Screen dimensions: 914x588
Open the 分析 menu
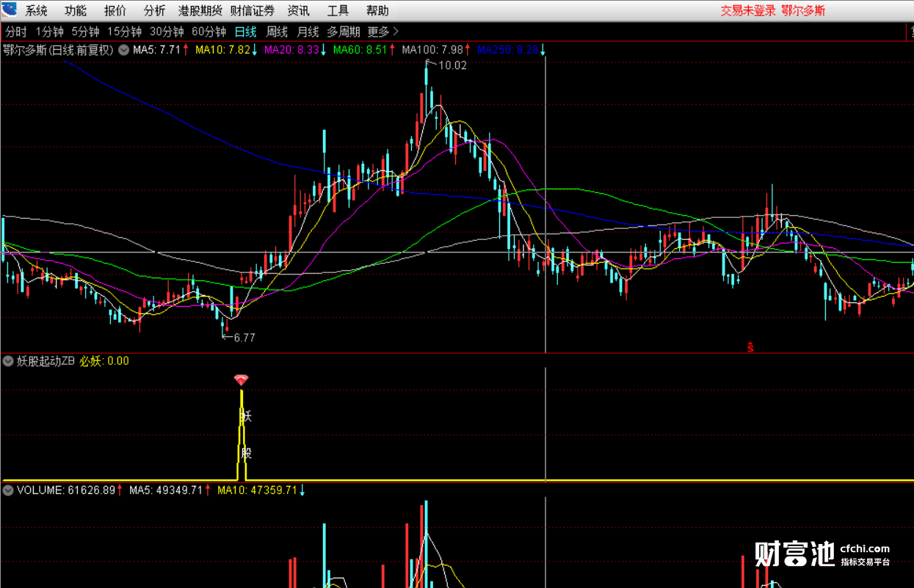pos(155,11)
